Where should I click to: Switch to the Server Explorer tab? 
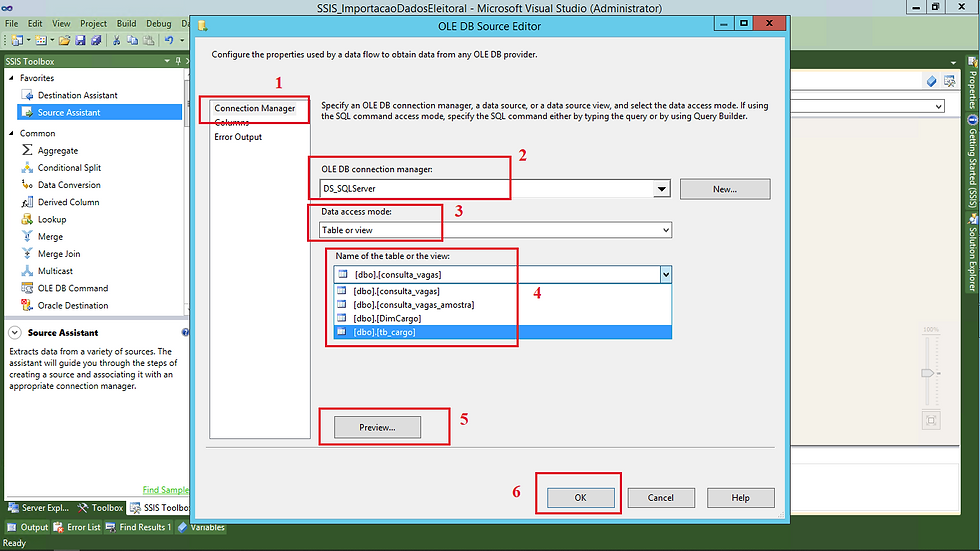[x=39, y=508]
